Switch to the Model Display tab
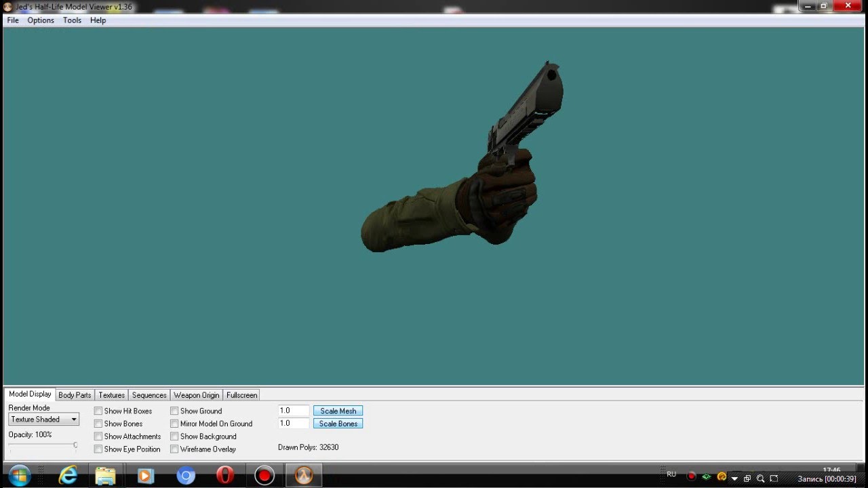Screen dimensions: 868x488 [x=30, y=394]
